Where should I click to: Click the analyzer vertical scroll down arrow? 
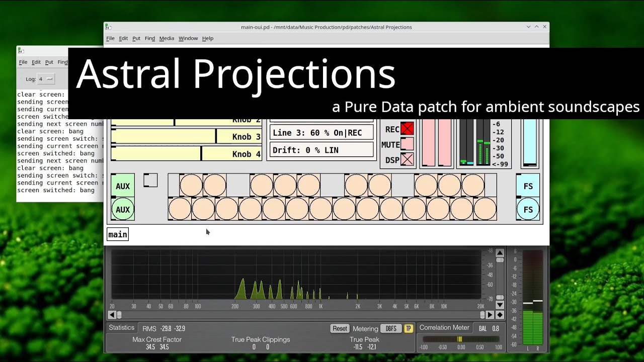click(x=500, y=305)
